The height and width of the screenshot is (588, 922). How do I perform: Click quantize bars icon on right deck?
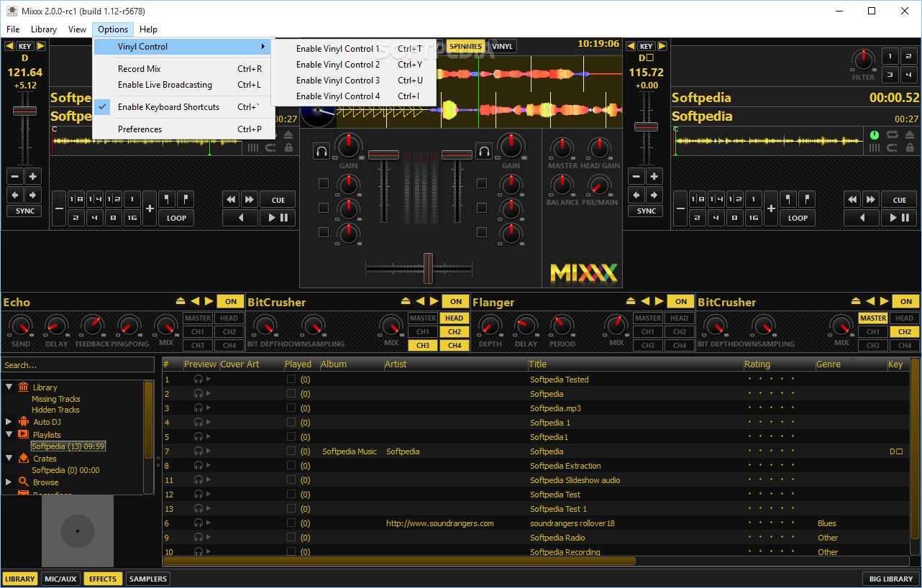(875, 147)
